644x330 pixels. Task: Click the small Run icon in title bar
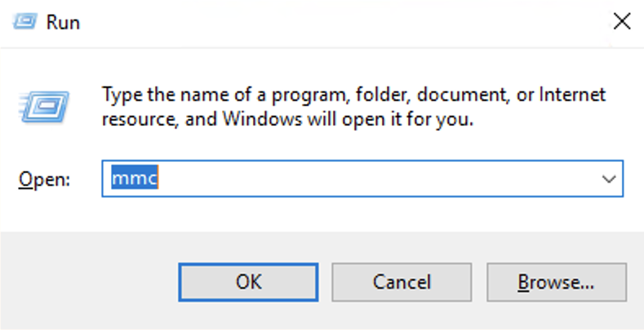pos(25,21)
